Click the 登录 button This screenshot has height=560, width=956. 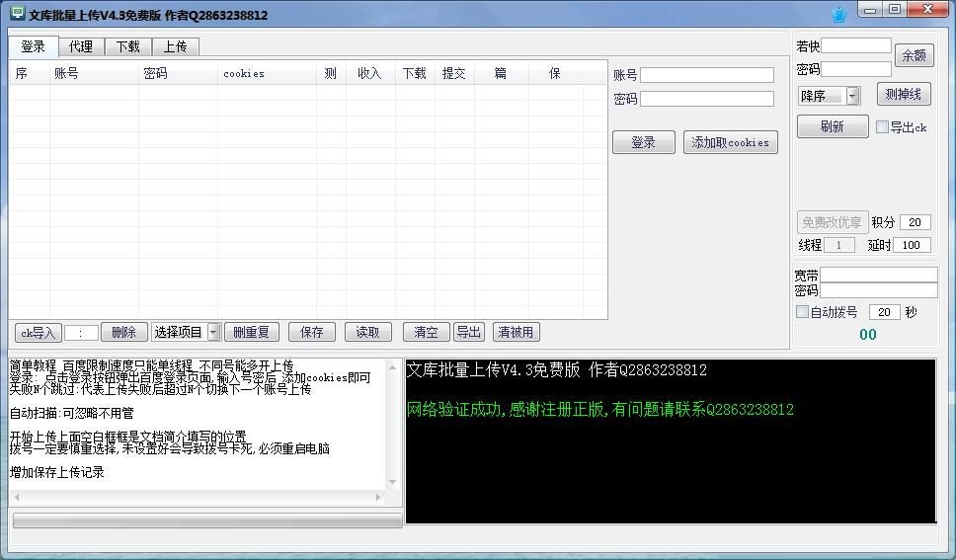coord(643,143)
